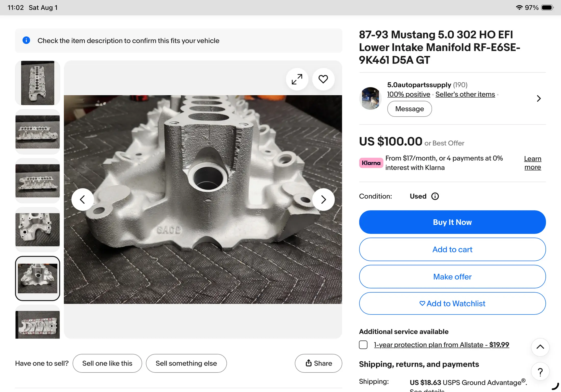Share this listing
Screen dimensions: 561x392
(x=318, y=363)
